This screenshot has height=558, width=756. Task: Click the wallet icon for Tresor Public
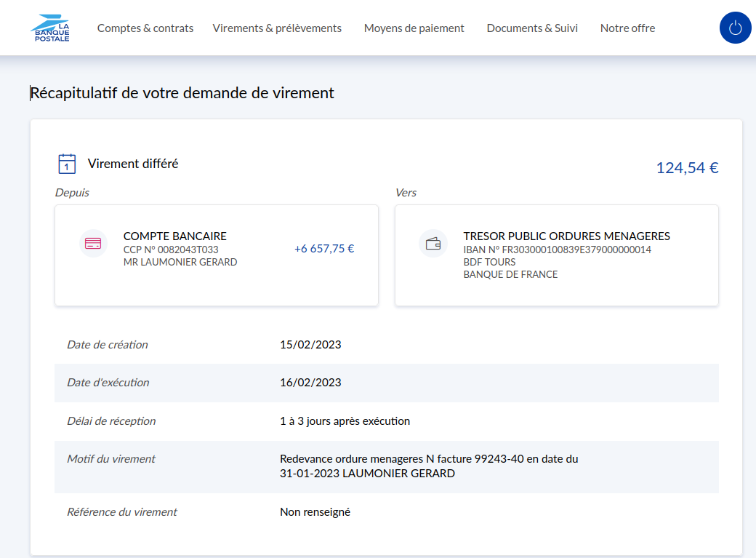[x=433, y=243]
